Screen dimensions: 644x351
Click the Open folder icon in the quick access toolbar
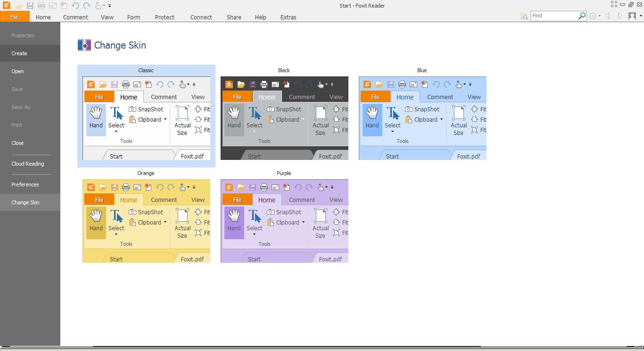[x=18, y=6]
